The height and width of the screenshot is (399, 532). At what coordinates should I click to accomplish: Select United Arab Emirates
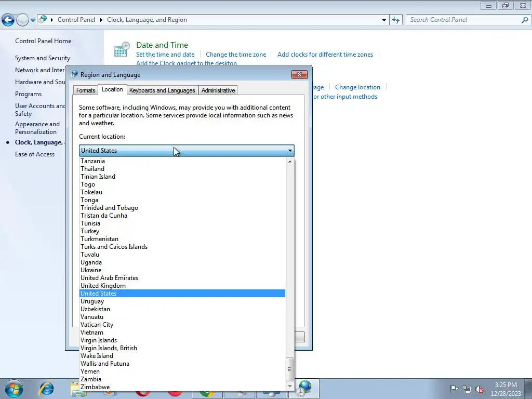pos(182,278)
